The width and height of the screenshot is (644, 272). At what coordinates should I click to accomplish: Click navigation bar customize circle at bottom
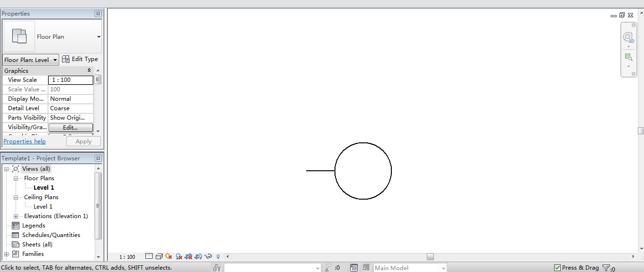(634, 73)
